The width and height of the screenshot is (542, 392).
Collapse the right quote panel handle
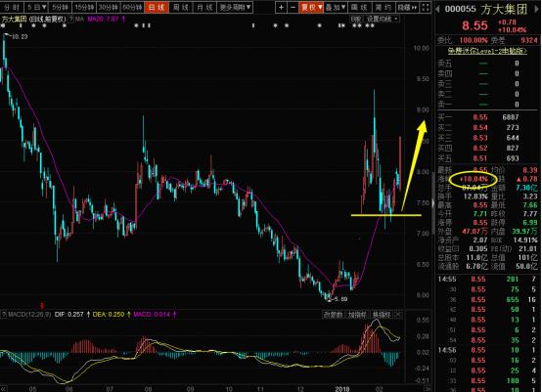432,203
